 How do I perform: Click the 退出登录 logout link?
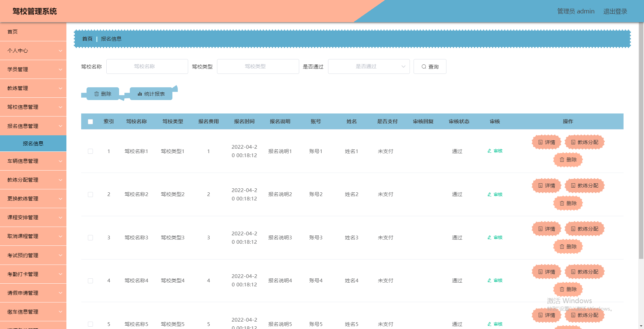point(615,11)
